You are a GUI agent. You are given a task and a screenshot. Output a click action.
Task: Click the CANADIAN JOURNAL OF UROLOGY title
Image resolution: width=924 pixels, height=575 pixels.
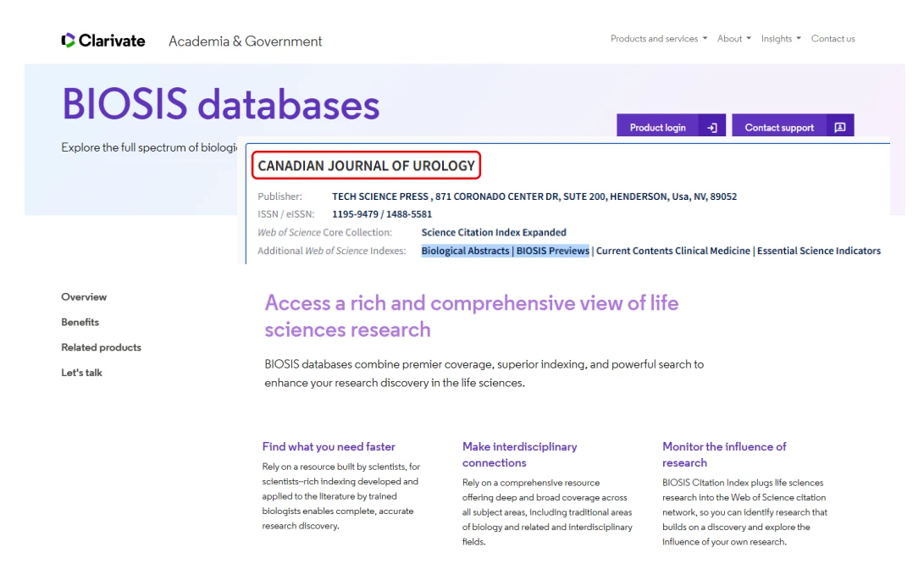(366, 165)
